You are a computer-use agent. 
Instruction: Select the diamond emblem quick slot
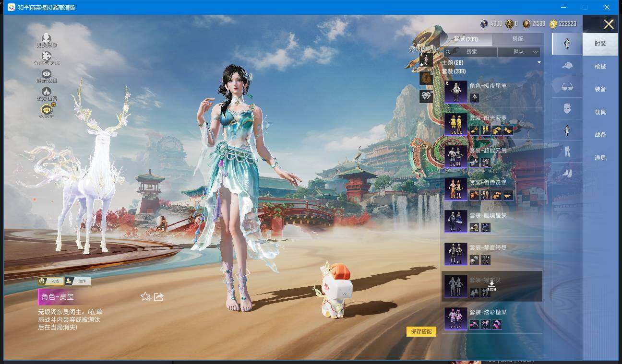pyautogui.click(x=426, y=96)
